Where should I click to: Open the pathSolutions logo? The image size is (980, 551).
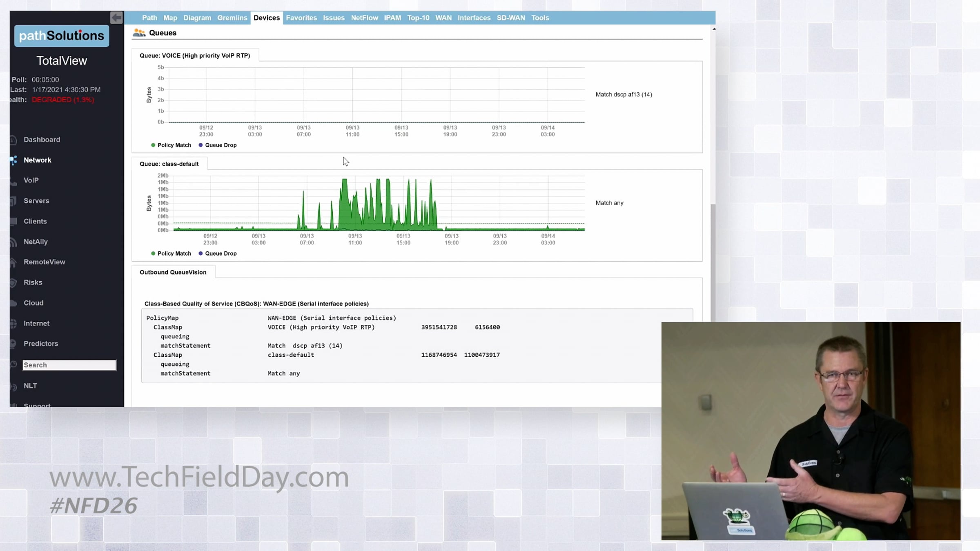[62, 36]
